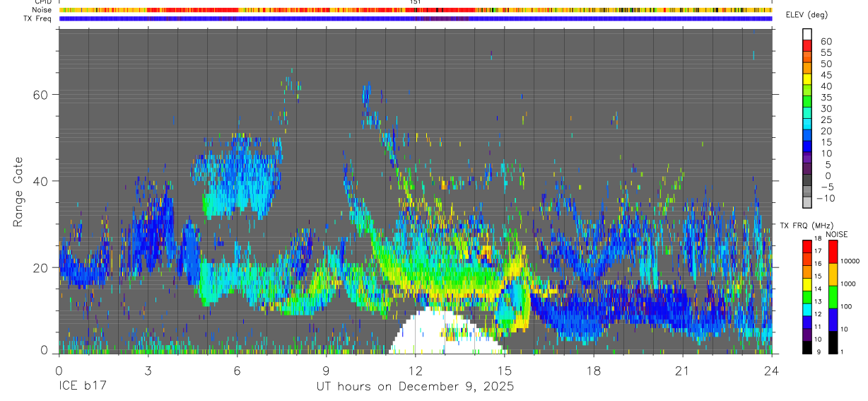
Task: Click the 'Noise' row label at top left
Action: (42, 10)
